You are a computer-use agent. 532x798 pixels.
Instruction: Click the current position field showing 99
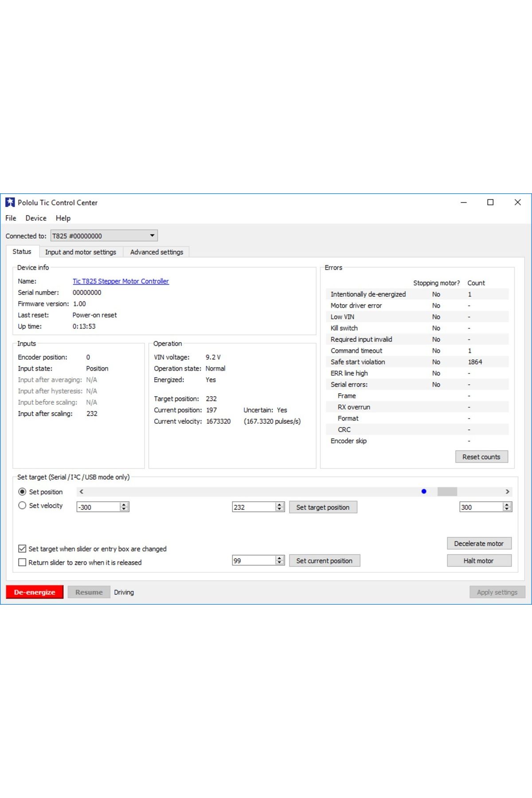tap(254, 560)
